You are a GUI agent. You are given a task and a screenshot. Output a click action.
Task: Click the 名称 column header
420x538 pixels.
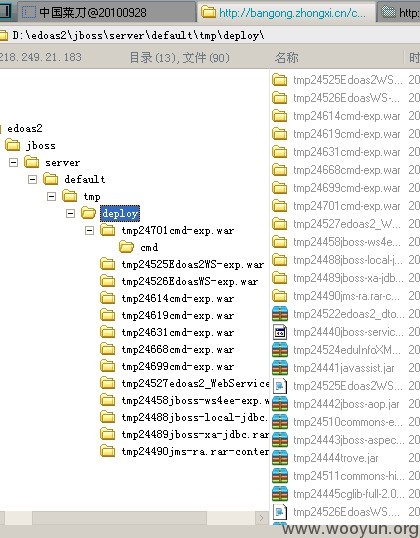(286, 57)
